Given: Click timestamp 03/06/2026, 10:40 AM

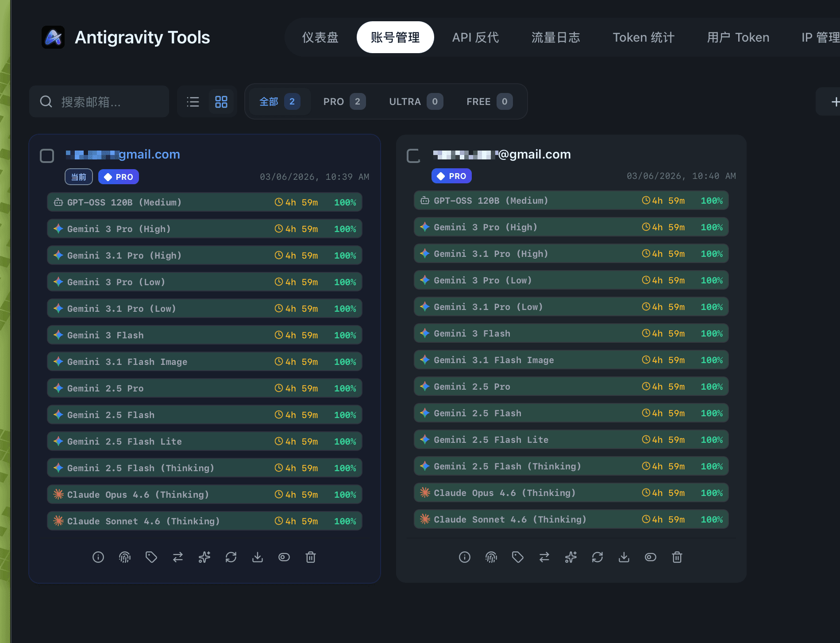Looking at the screenshot, I should pos(682,176).
